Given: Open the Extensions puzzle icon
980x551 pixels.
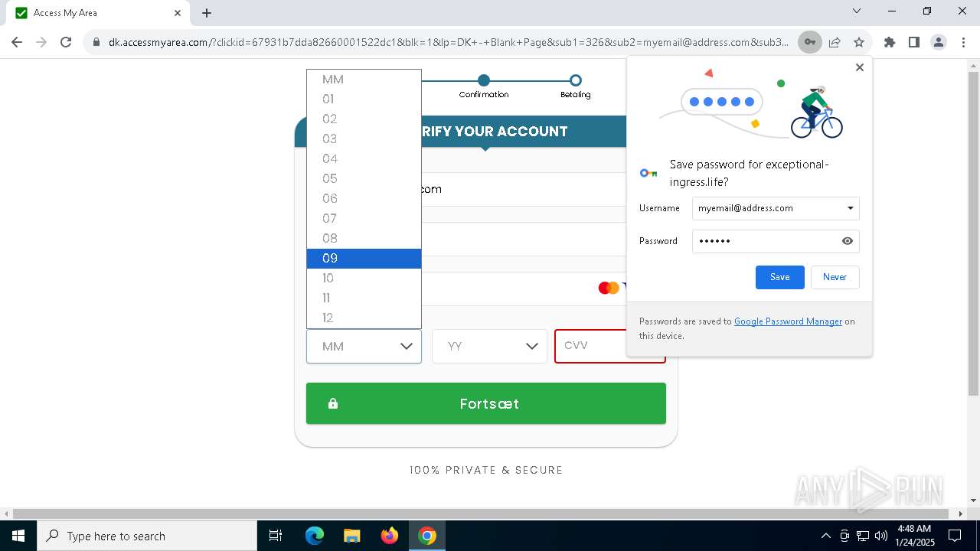Looking at the screenshot, I should pyautogui.click(x=890, y=42).
